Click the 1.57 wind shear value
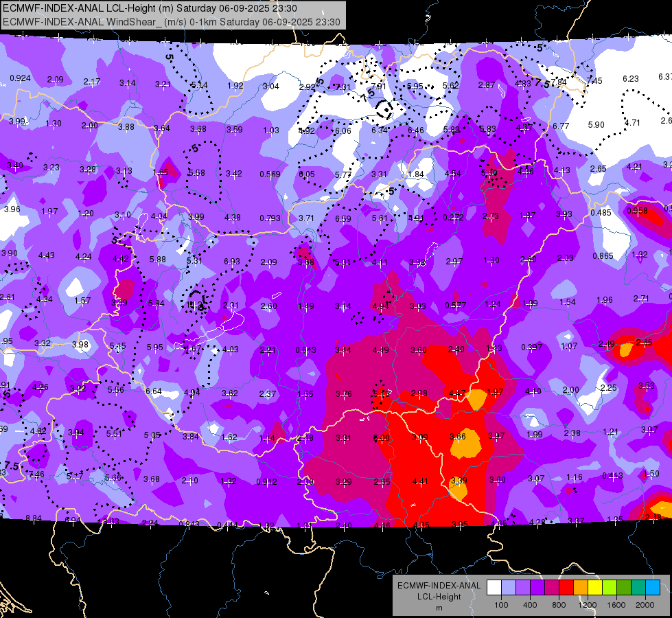Screen dimensions: 672x618 [82, 301]
